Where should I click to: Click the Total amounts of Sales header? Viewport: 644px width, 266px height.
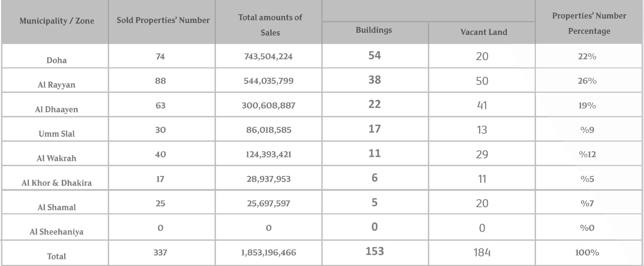point(270,25)
